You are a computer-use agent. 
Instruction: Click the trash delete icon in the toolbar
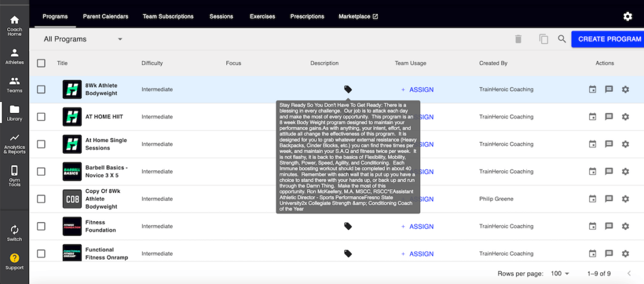[518, 39]
